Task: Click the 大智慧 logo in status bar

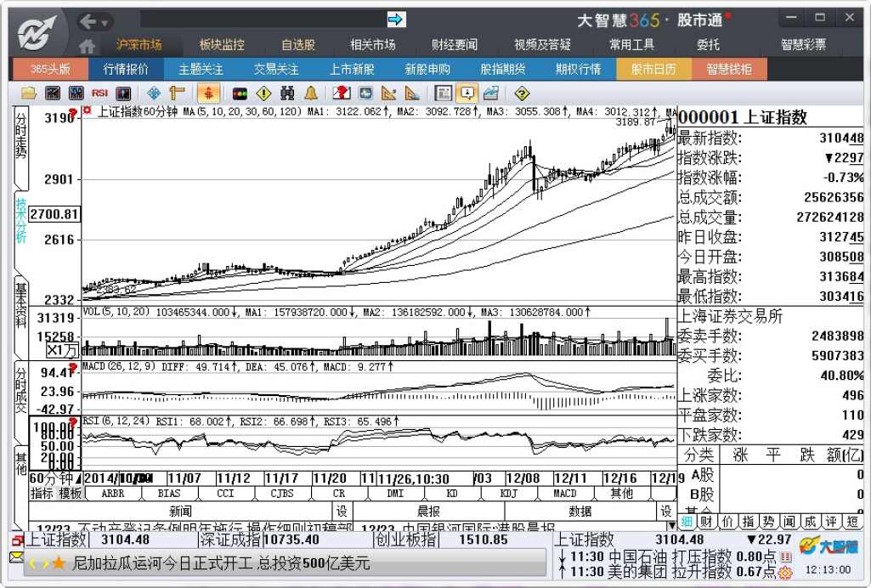Action: pos(829,546)
